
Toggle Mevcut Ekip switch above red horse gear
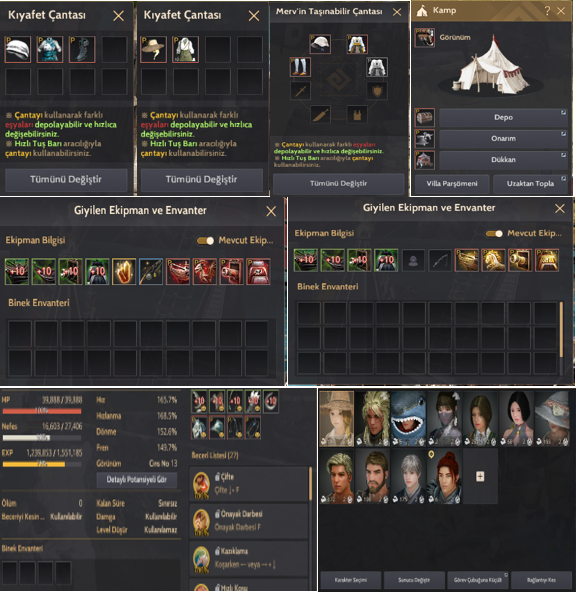pos(205,240)
